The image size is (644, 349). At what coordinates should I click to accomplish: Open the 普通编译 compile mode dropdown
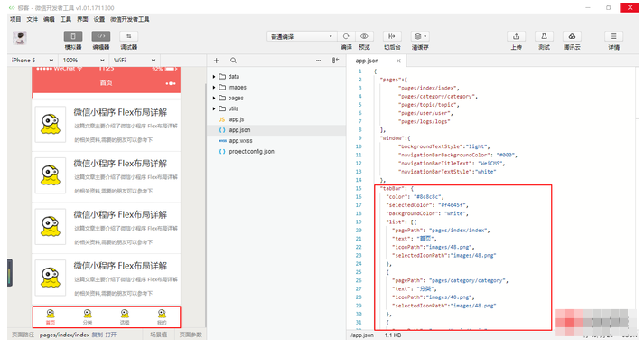point(302,36)
